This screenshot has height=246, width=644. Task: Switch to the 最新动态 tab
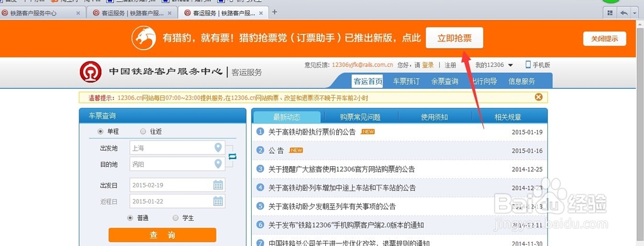pyautogui.click(x=287, y=117)
